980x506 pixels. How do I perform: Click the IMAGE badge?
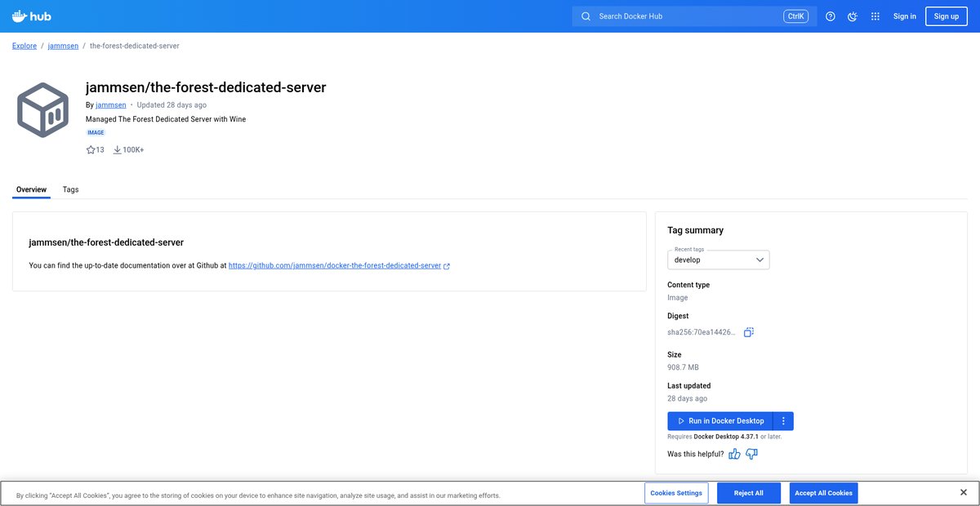(96, 132)
